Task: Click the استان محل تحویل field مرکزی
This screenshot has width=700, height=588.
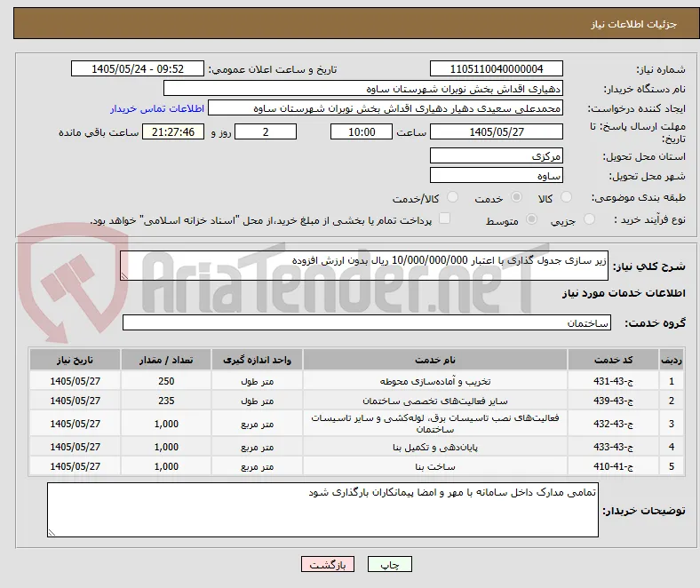Action: click(496, 155)
